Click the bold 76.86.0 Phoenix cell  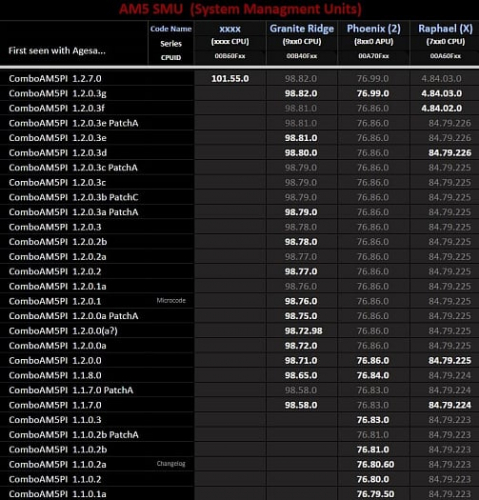pos(373,361)
